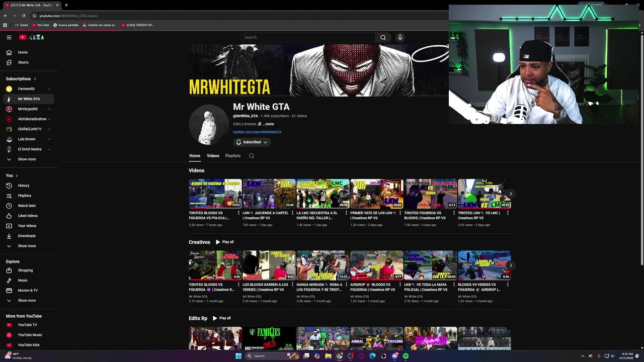Click the Mr White GTA channel avatar
This screenshot has width=644, height=362.
pyautogui.click(x=209, y=125)
